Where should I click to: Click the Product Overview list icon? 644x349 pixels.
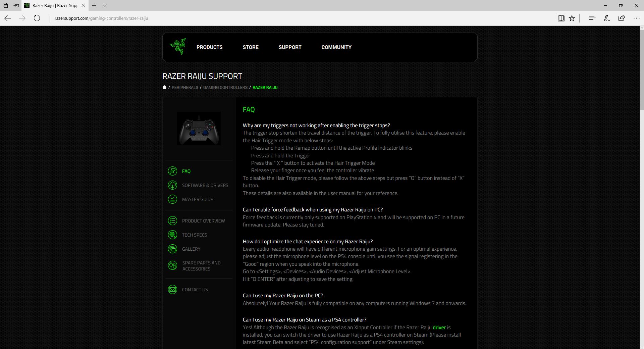coord(172,221)
